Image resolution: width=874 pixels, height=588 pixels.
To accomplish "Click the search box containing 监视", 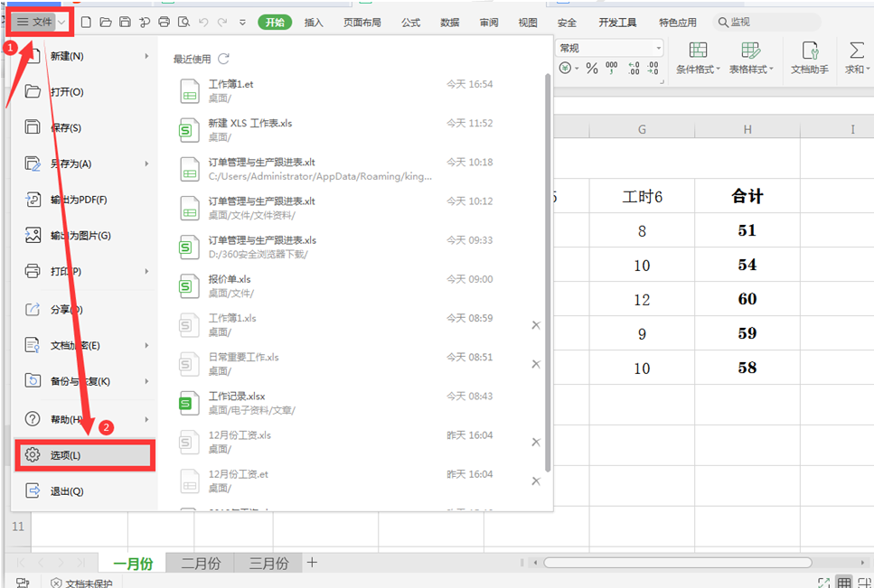I will [766, 23].
